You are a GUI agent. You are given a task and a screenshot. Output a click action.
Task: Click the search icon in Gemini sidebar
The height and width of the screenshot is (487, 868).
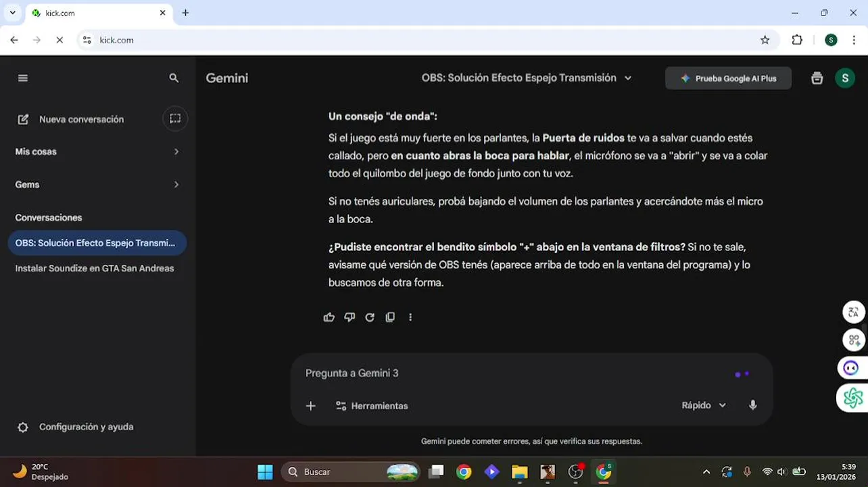(174, 78)
